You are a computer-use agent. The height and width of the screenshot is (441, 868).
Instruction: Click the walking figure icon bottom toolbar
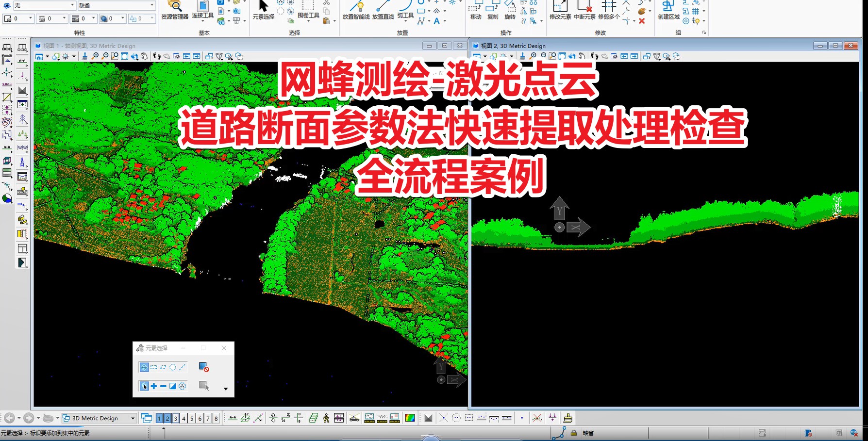coord(326,418)
